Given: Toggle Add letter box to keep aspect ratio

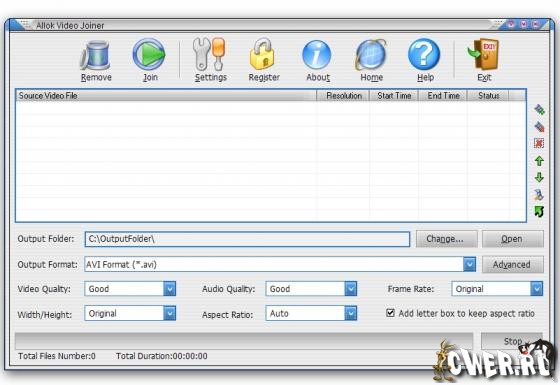Looking at the screenshot, I should coord(390,313).
